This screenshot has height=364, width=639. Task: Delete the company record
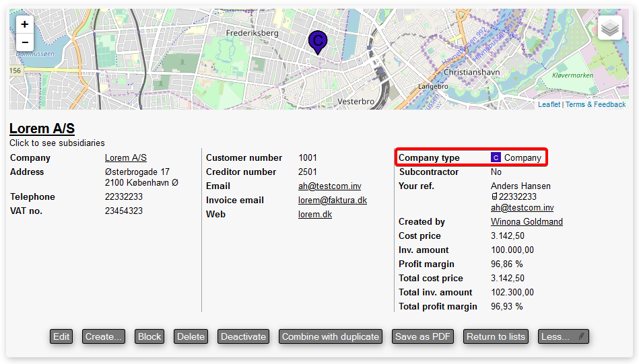pyautogui.click(x=191, y=336)
